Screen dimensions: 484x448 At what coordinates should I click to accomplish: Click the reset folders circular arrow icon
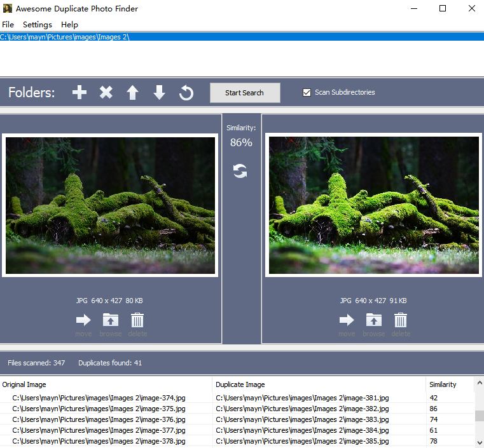pos(186,93)
